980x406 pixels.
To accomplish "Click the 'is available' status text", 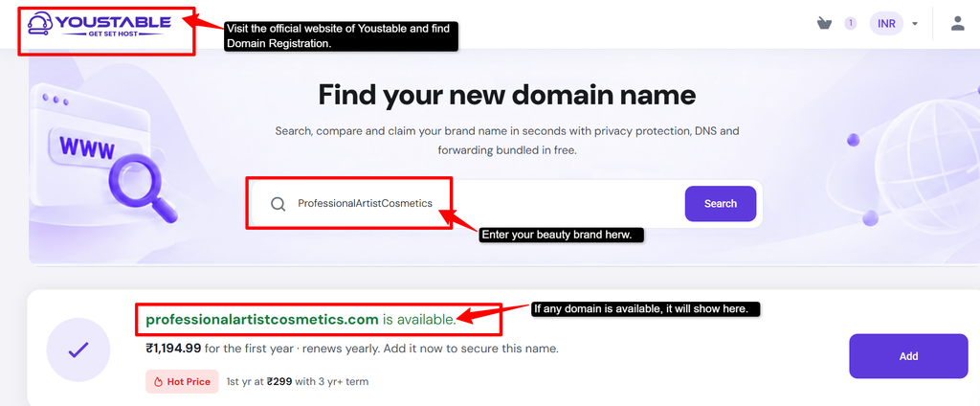I will (419, 320).
